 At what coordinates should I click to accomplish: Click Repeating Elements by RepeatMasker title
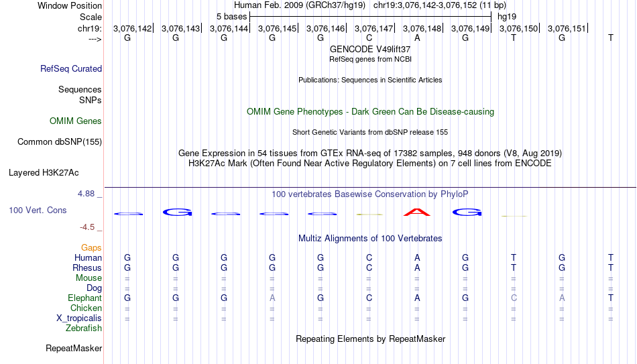tap(370, 339)
